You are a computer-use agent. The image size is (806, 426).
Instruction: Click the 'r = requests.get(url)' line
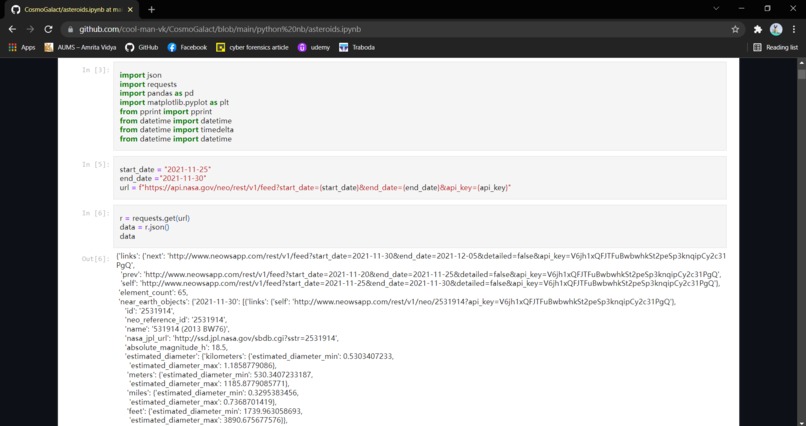pos(154,218)
